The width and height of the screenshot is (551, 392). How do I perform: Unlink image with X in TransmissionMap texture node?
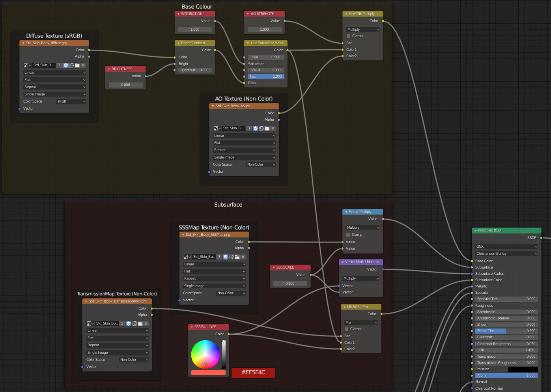click(x=146, y=323)
